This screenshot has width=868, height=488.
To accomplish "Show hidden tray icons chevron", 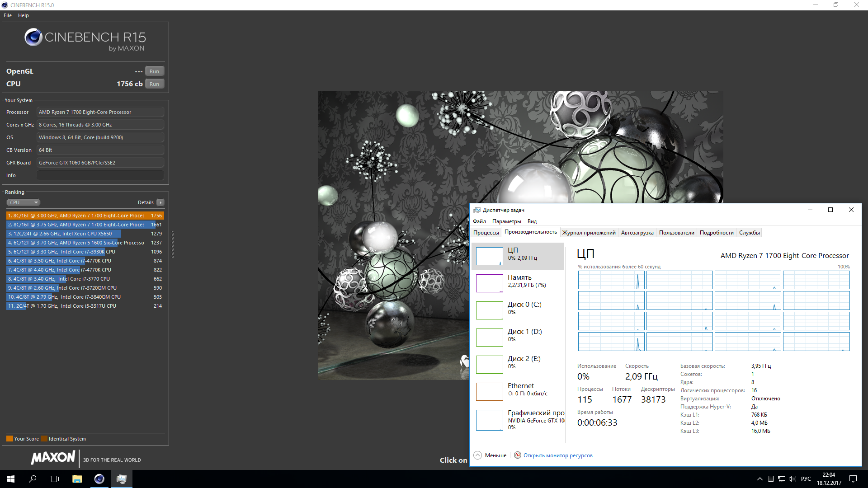I will (759, 479).
